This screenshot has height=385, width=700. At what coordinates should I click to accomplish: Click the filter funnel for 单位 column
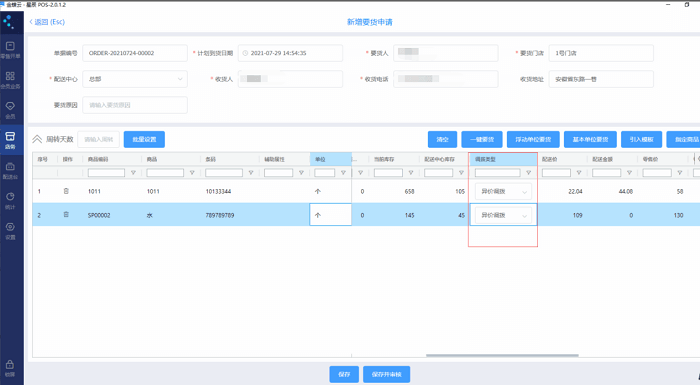[x=343, y=172]
